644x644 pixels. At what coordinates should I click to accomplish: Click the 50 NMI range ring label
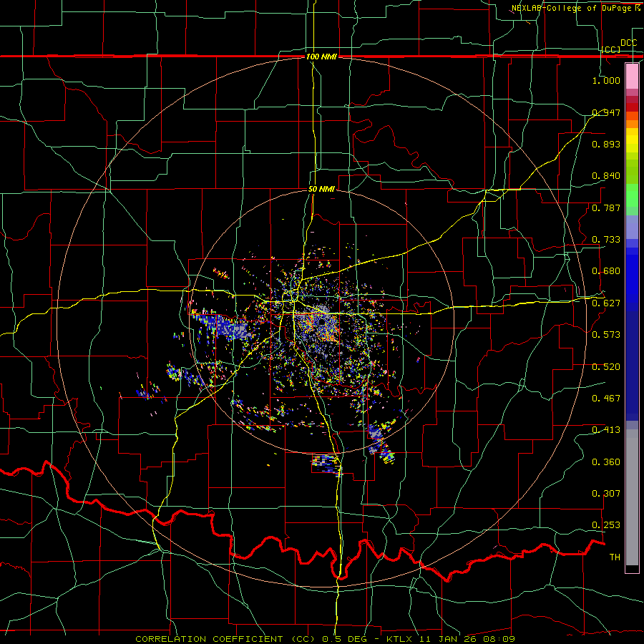321,190
